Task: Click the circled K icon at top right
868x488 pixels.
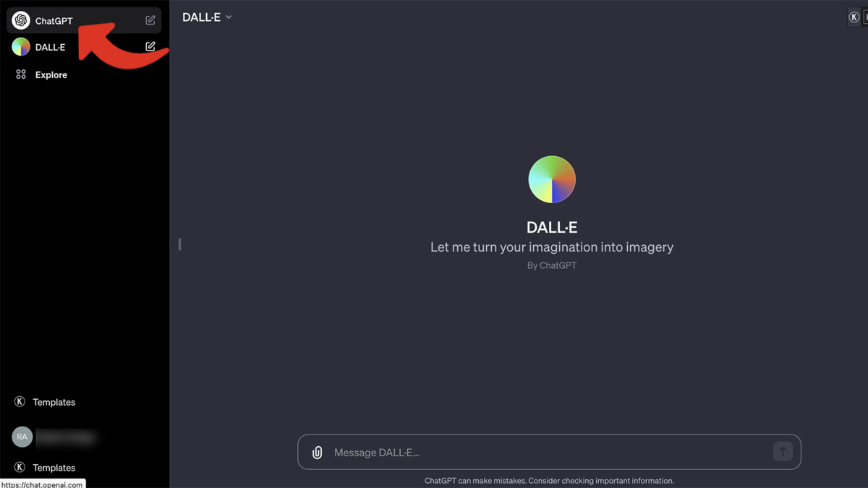Action: click(x=854, y=17)
